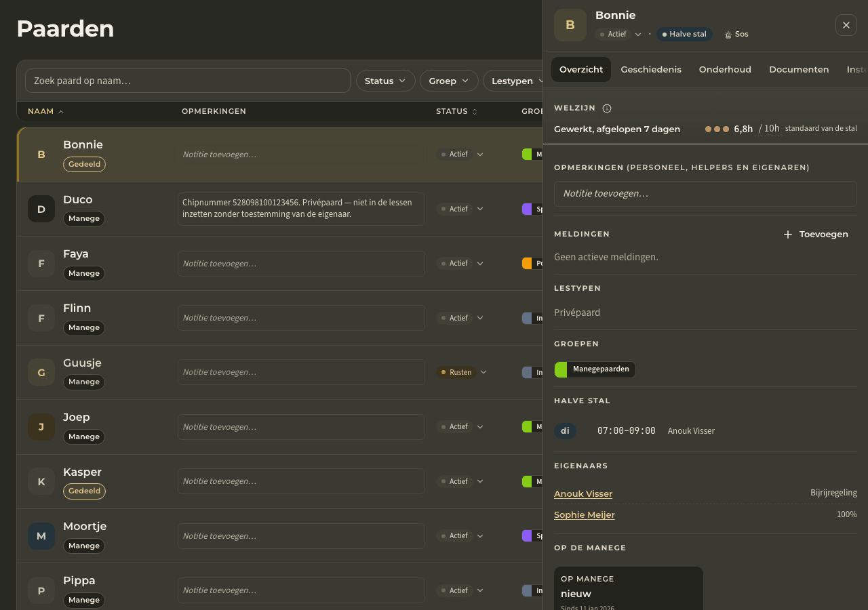Screen dimensions: 868x610
Task: Click the Manegepaarden group tag
Action: point(595,369)
